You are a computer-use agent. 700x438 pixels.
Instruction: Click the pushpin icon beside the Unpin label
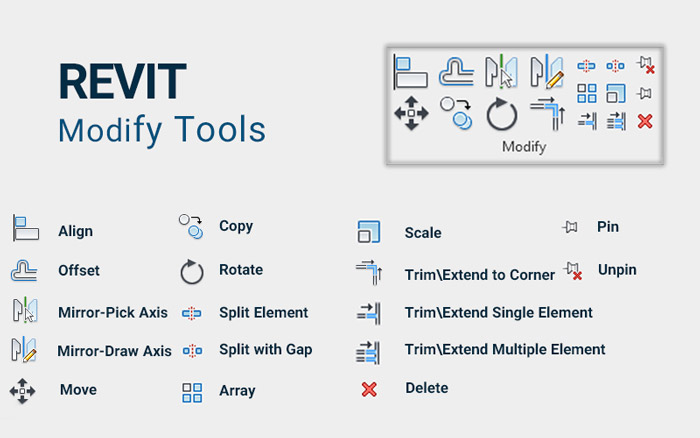573,271
